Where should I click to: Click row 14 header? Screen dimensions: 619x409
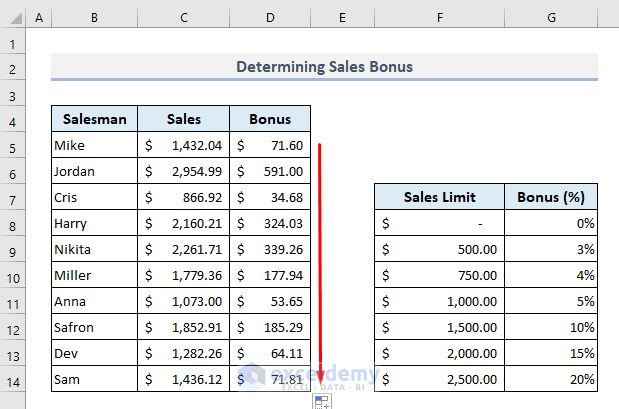12,379
